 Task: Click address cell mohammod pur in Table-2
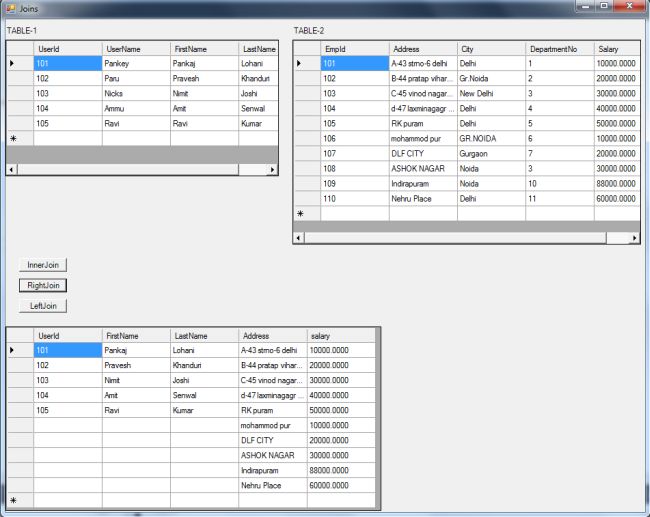(x=423, y=138)
